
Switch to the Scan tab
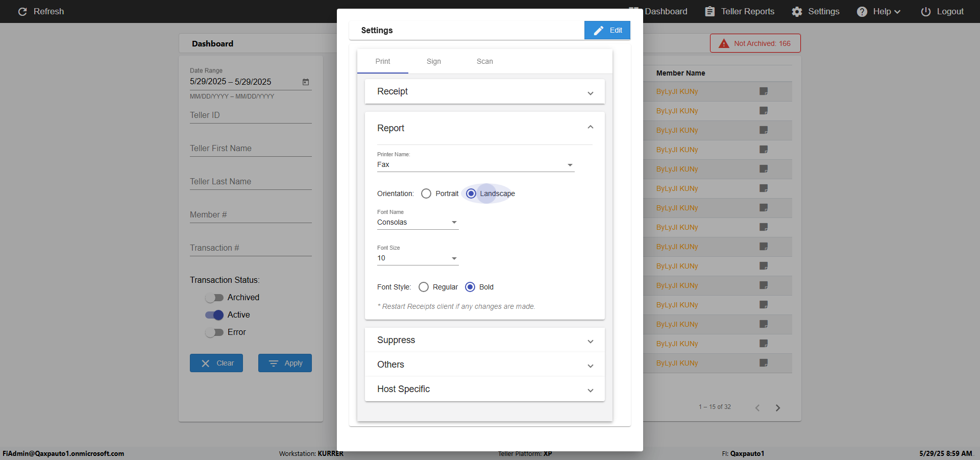484,61
